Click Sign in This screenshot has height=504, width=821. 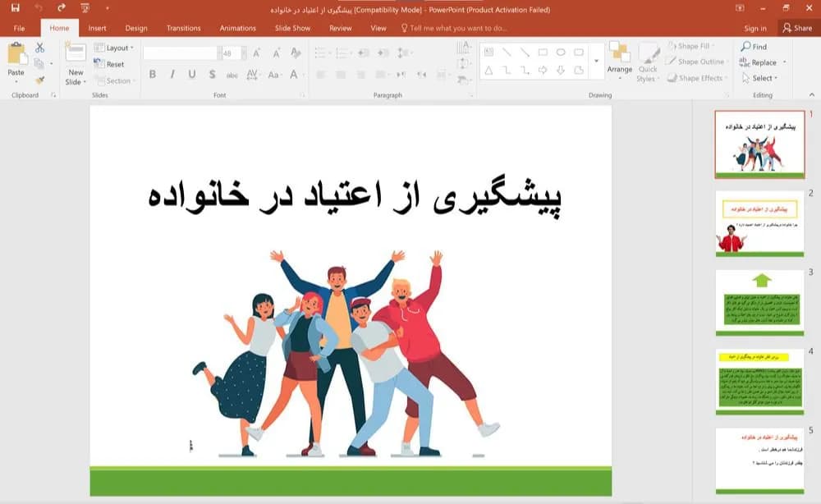coord(755,28)
